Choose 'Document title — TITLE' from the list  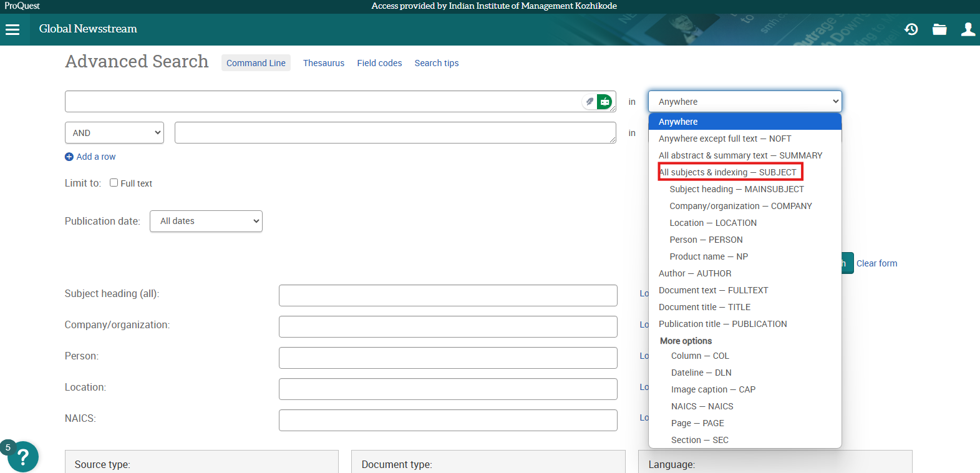click(704, 307)
